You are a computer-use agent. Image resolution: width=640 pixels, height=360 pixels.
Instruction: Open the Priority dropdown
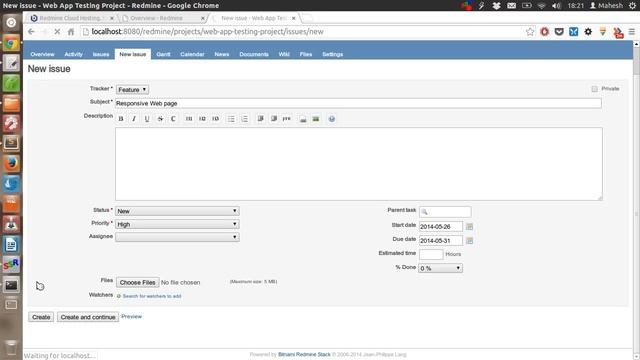click(x=177, y=224)
